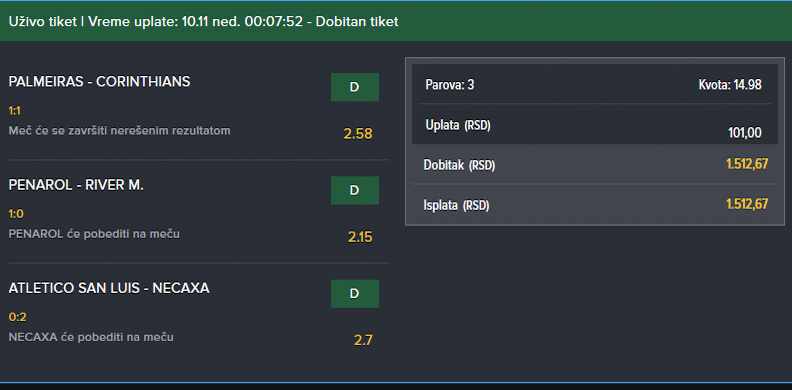Click the 1:1 score under Palmeiras
Screen dimensions: 792x390
(x=15, y=111)
